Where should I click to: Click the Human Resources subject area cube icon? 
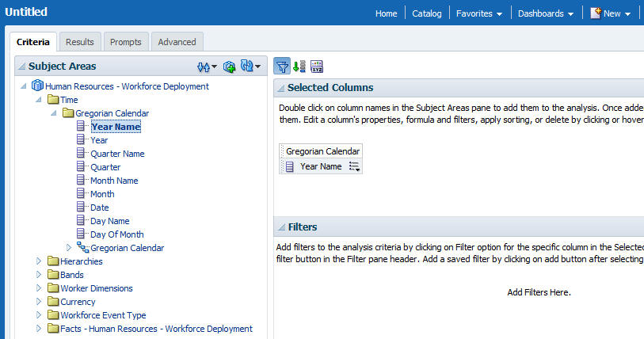(37, 86)
